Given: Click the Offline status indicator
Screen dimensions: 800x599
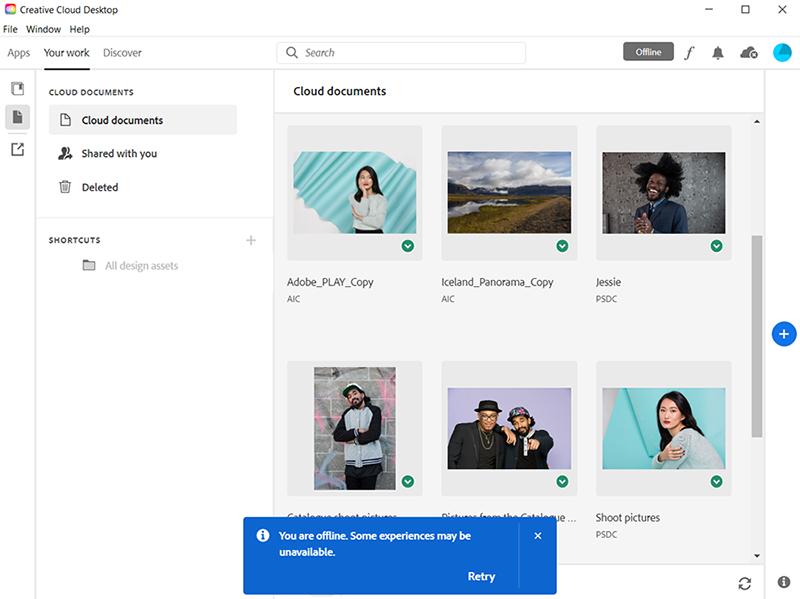Looking at the screenshot, I should [648, 50].
